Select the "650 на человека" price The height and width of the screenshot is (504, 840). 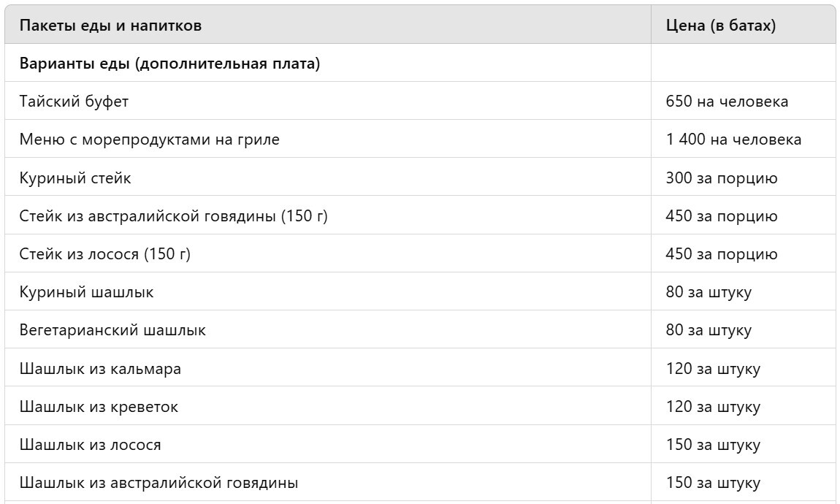click(x=727, y=102)
